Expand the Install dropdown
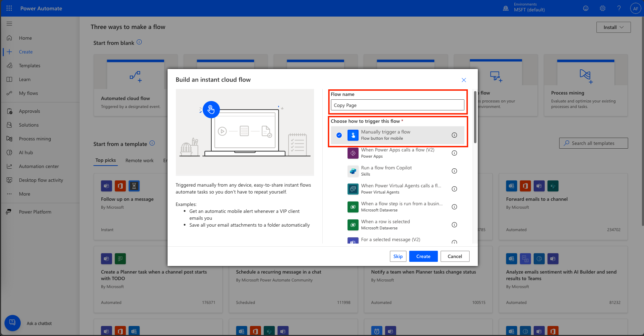 click(613, 27)
